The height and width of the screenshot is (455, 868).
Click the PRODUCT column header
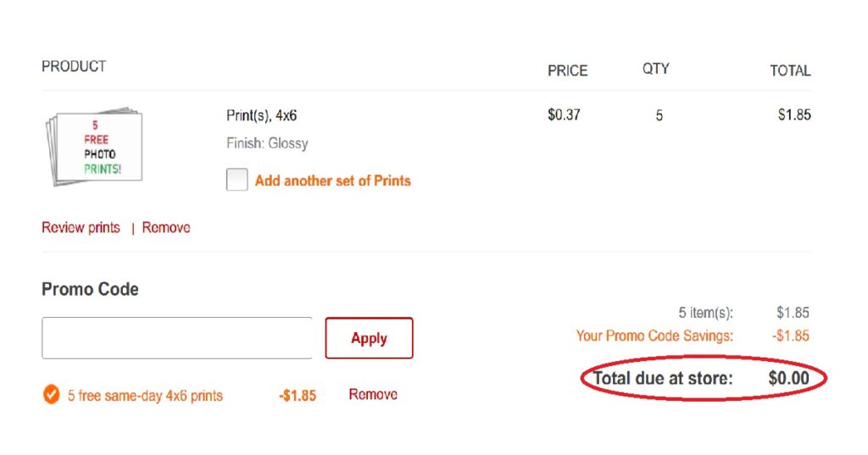click(74, 66)
